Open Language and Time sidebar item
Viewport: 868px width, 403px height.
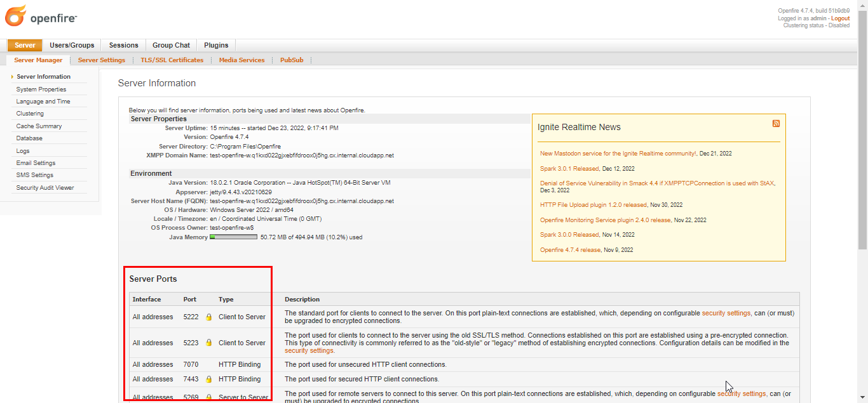pyautogui.click(x=43, y=102)
